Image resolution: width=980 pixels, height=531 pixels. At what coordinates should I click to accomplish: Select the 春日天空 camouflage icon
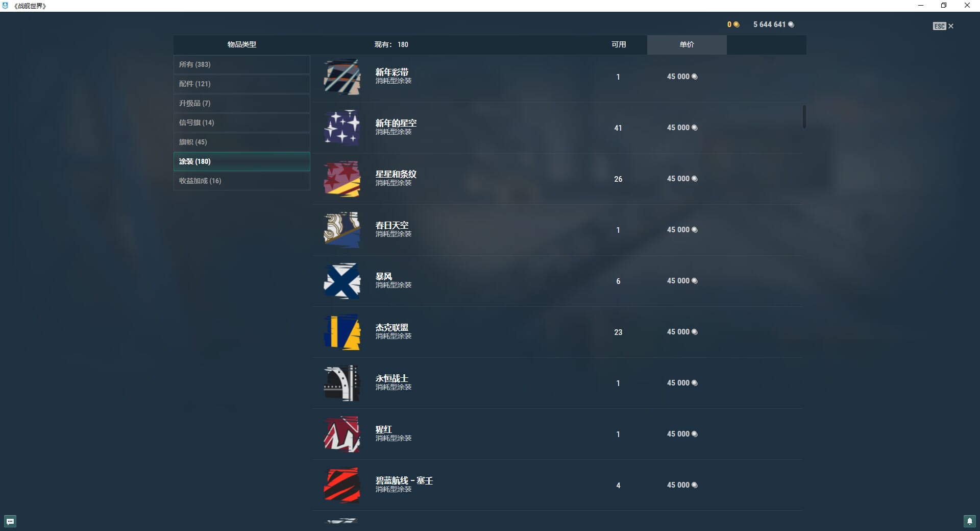pyautogui.click(x=342, y=230)
